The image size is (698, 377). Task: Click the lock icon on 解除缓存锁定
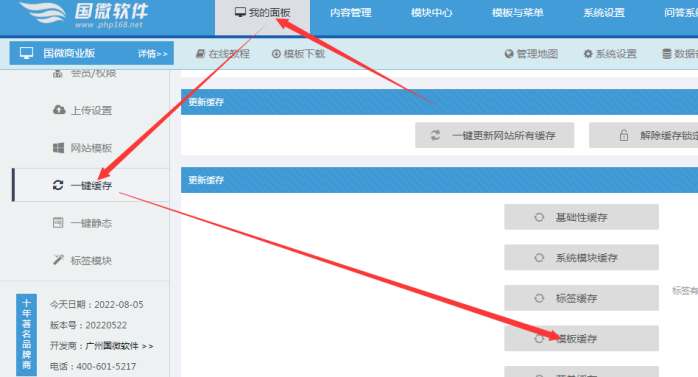[624, 135]
